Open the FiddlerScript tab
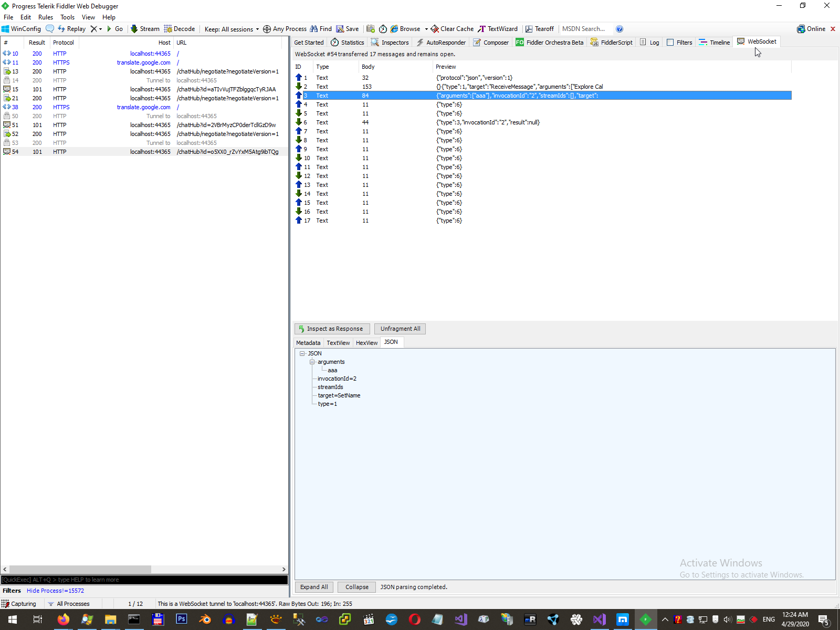The height and width of the screenshot is (630, 840). [611, 43]
